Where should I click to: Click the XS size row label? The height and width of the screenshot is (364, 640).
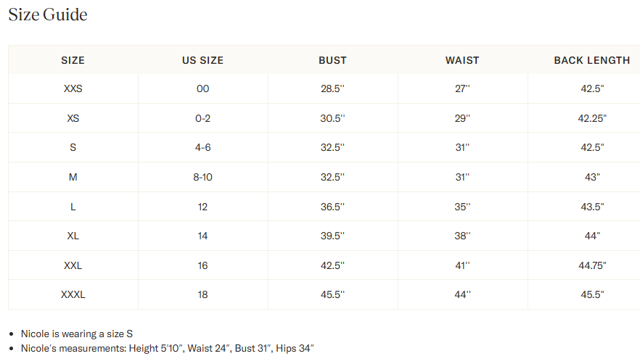coord(73,118)
